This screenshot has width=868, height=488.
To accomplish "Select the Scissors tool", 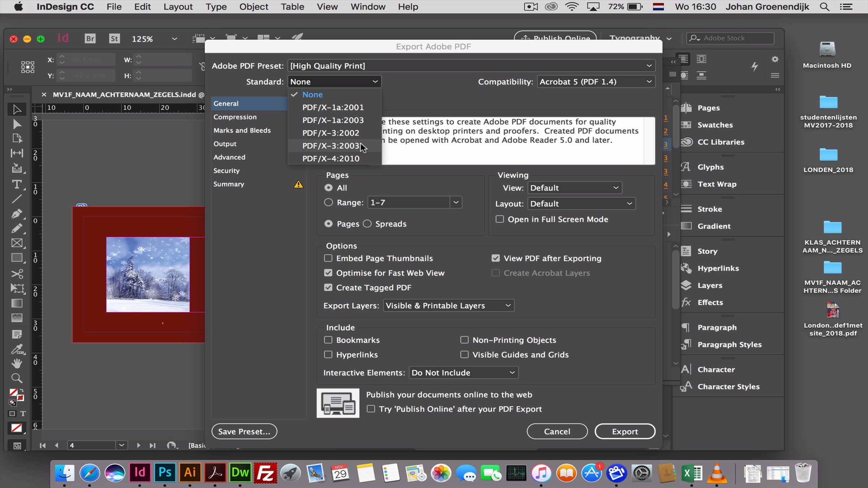I will click(x=17, y=274).
